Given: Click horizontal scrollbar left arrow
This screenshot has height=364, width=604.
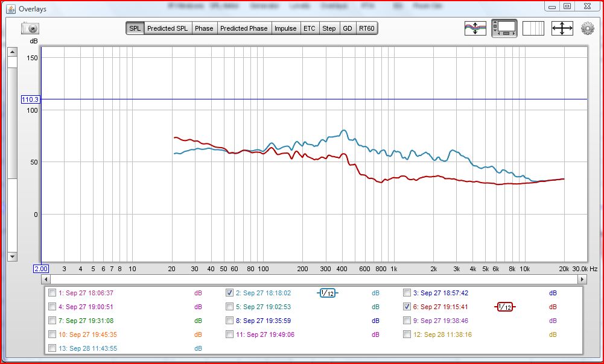Looking at the screenshot, I should click(46, 280).
